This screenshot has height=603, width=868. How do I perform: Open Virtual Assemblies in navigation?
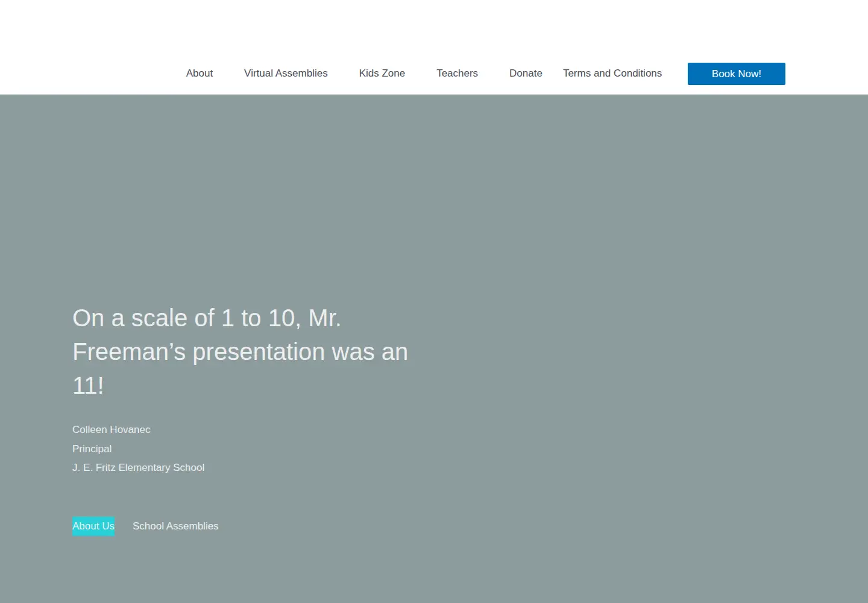pos(286,73)
